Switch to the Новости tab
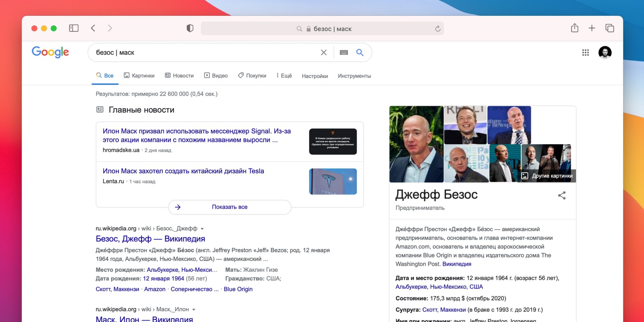 tap(179, 75)
